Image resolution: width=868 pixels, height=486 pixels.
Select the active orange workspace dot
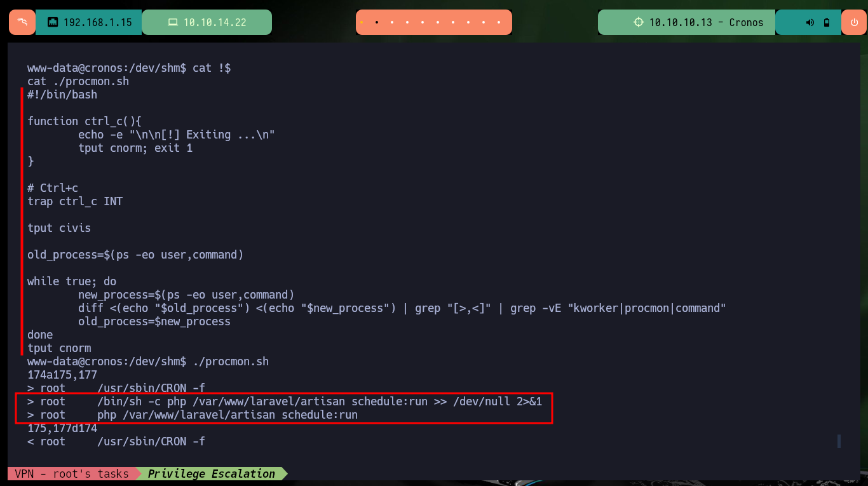click(362, 22)
